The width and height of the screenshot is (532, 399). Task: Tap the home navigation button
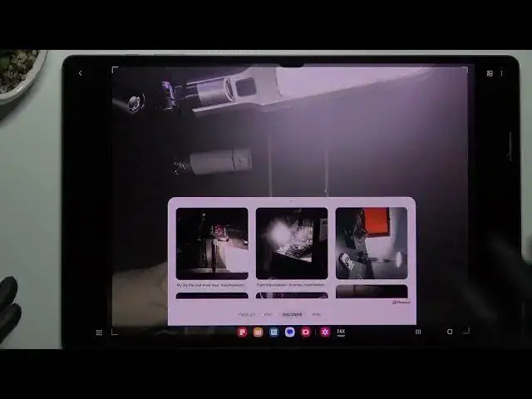450,332
